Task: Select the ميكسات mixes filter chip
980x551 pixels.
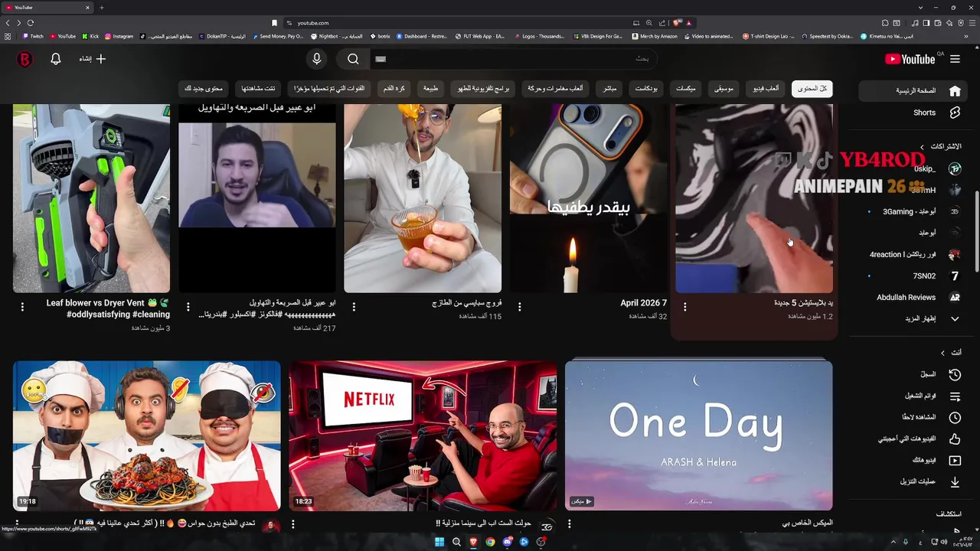Action: [x=685, y=89]
